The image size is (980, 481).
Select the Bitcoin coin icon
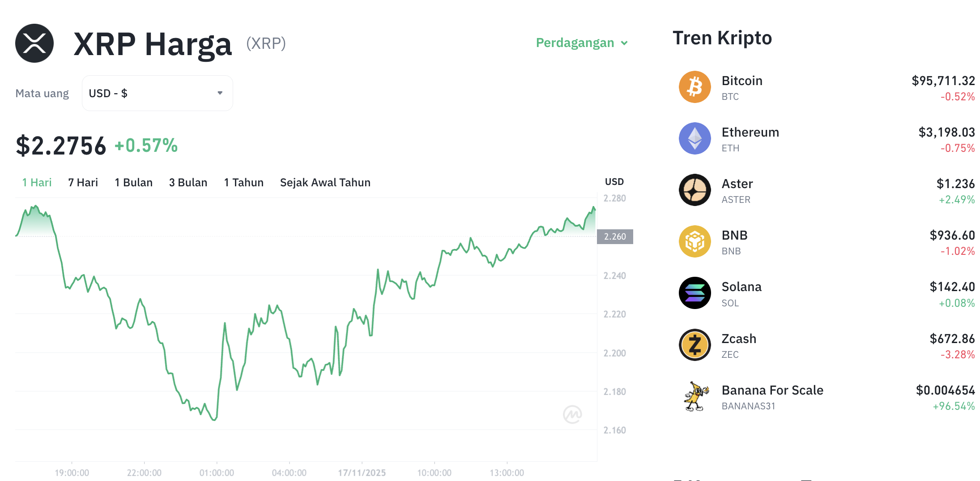[x=695, y=87]
